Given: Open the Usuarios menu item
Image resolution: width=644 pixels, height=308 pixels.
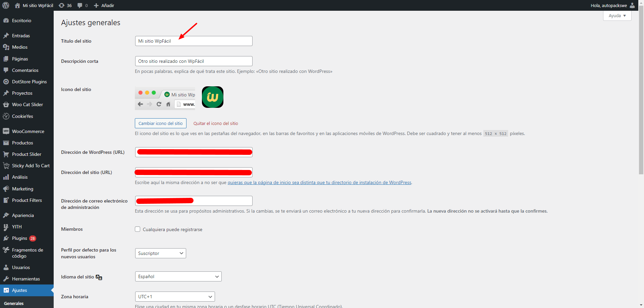Looking at the screenshot, I should [x=27, y=267].
